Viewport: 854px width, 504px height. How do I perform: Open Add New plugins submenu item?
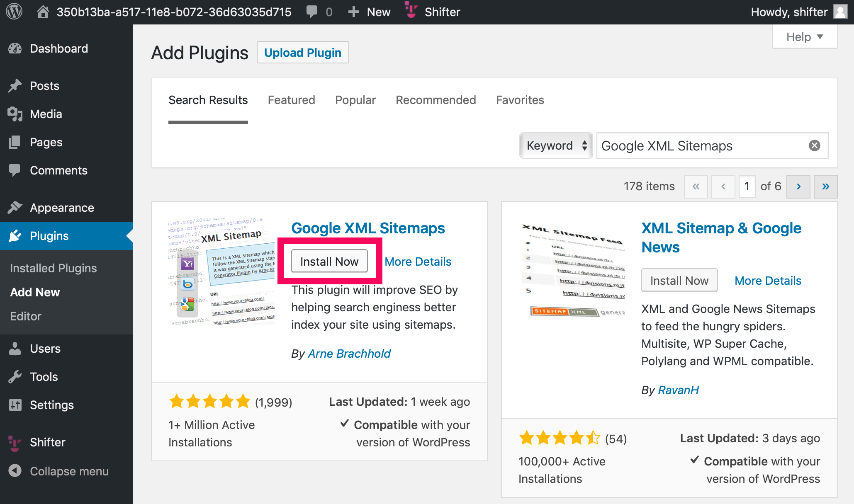click(35, 292)
